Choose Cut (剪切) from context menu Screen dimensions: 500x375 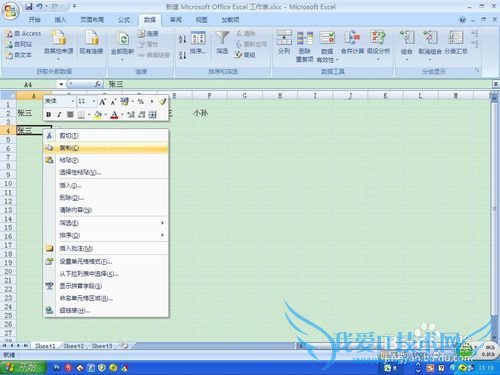coord(106,136)
